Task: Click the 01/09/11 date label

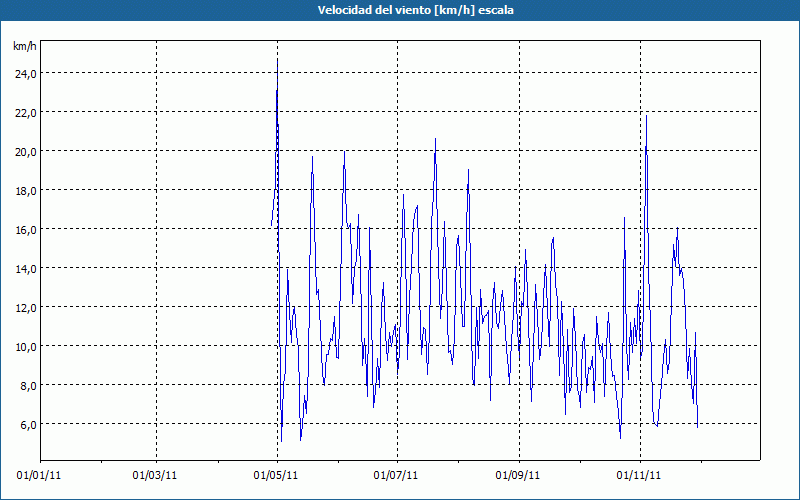Action: click(x=518, y=476)
